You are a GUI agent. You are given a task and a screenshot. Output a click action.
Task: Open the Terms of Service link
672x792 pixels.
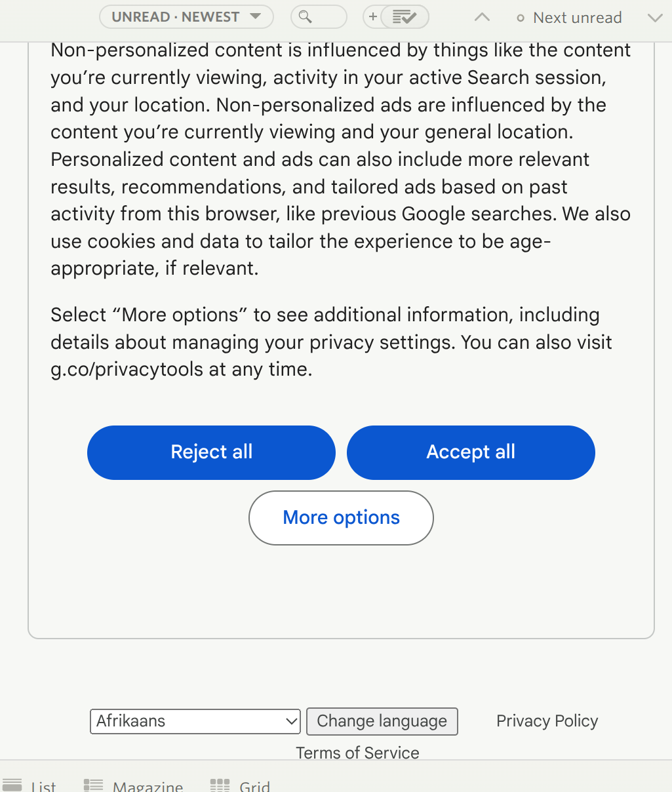357,753
